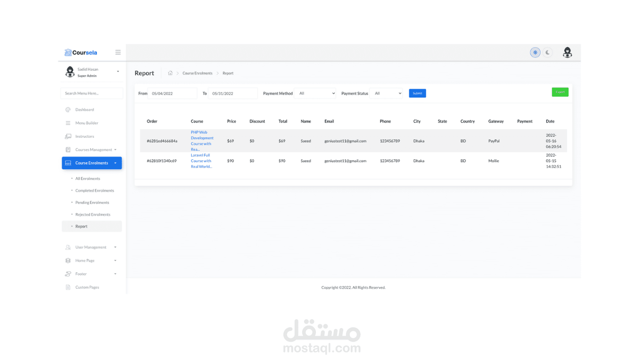
Task: Click date 2022-05-16 06:20:54 cell
Action: [553, 141]
